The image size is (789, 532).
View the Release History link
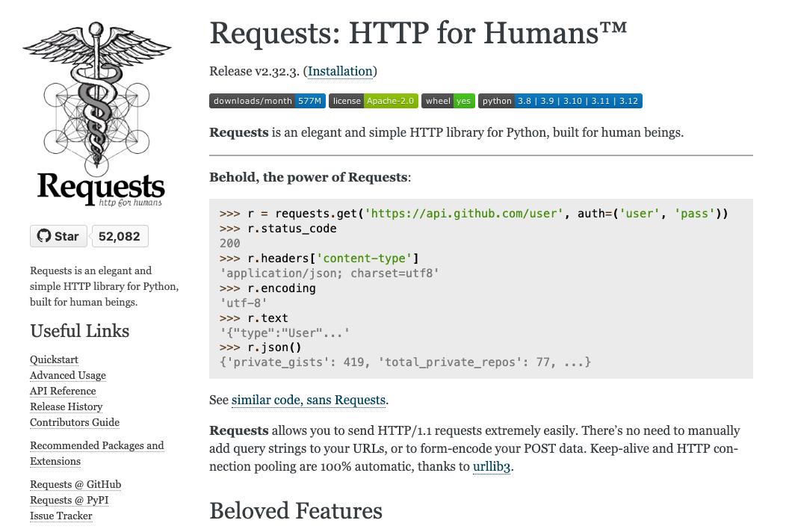click(66, 407)
